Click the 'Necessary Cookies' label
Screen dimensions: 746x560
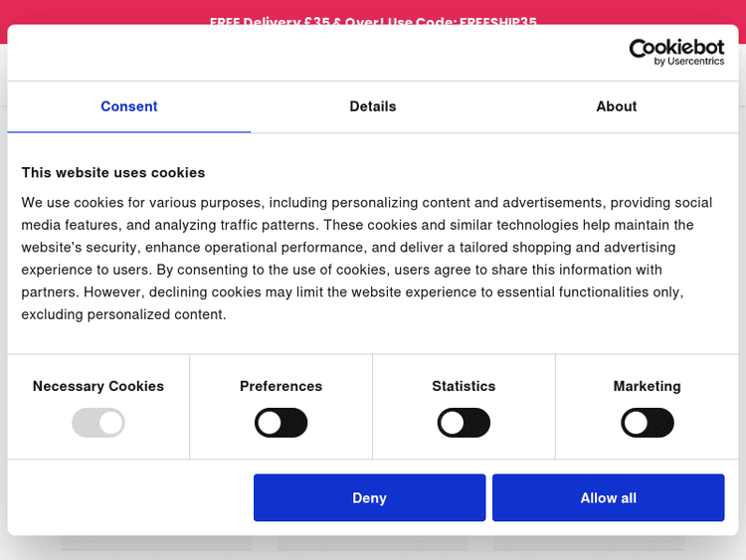click(98, 386)
